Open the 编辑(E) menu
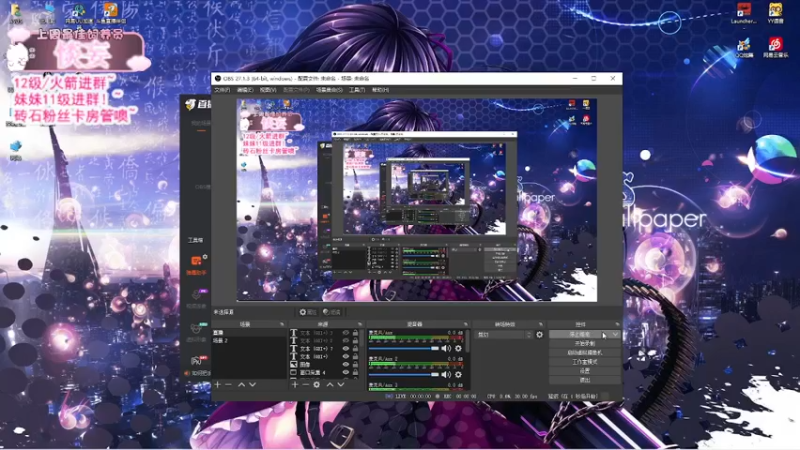This screenshot has width=800, height=450. click(245, 90)
